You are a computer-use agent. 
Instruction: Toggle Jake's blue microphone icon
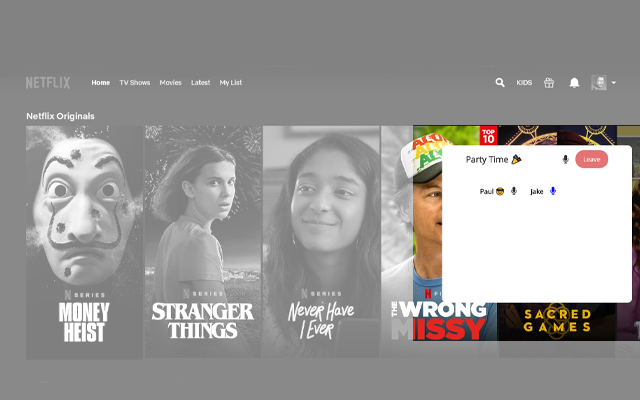click(x=553, y=191)
